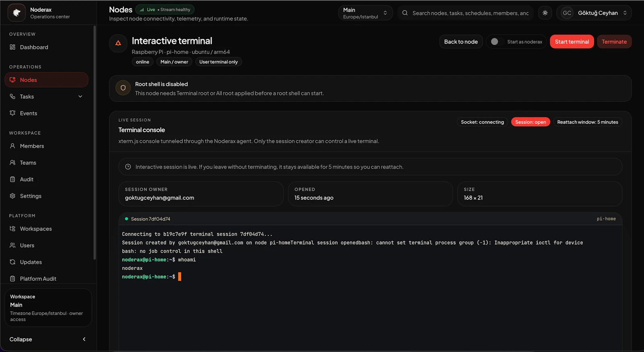Open the Tasks sidebar section
Image resolution: width=644 pixels, height=352 pixels.
click(x=46, y=97)
